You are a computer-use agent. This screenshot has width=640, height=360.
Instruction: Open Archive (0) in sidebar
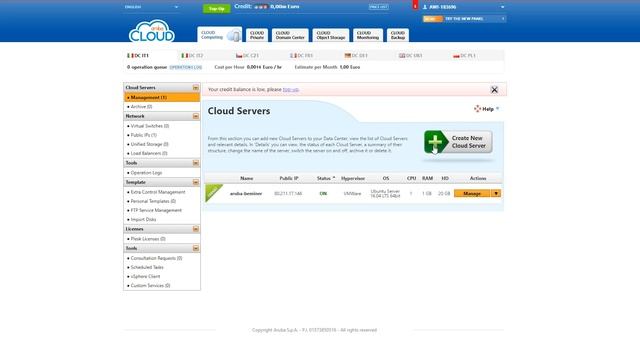[141, 107]
